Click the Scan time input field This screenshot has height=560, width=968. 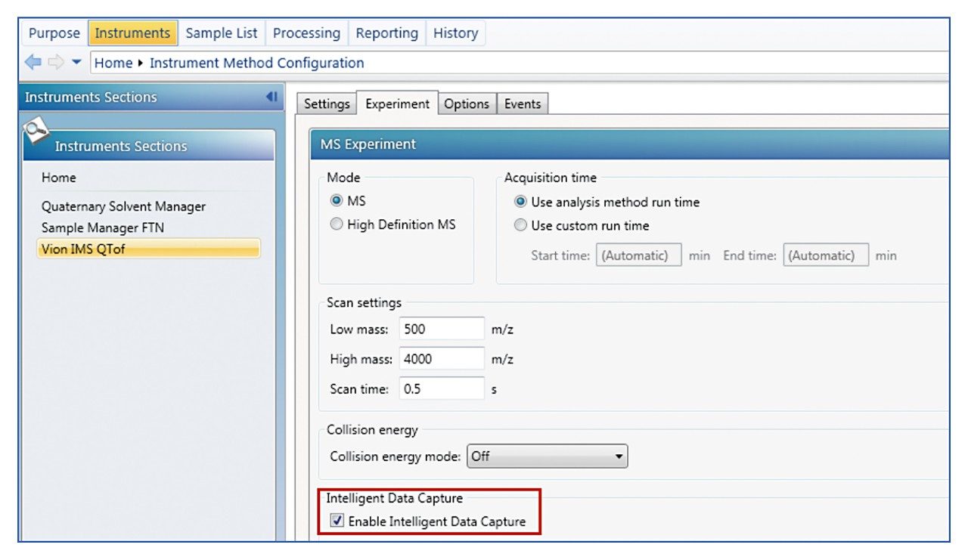[441, 389]
